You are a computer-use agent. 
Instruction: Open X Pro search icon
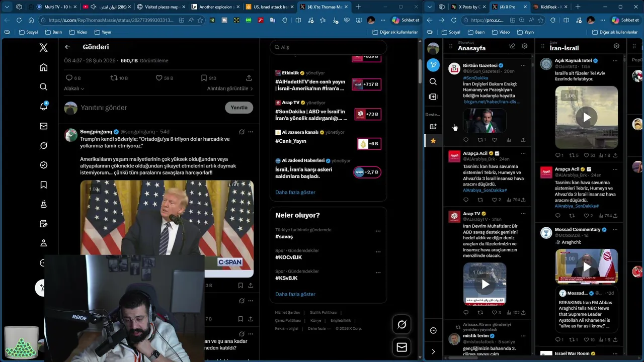[433, 81]
